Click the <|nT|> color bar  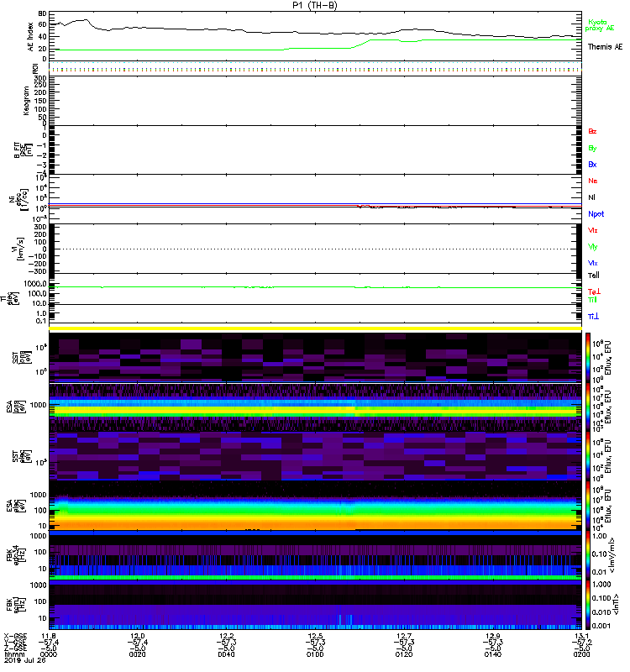click(588, 605)
